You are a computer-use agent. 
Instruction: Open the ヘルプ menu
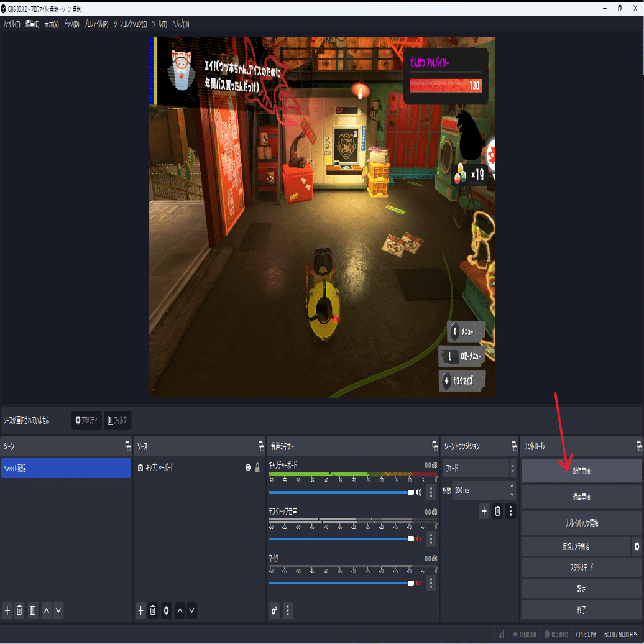pyautogui.click(x=181, y=24)
